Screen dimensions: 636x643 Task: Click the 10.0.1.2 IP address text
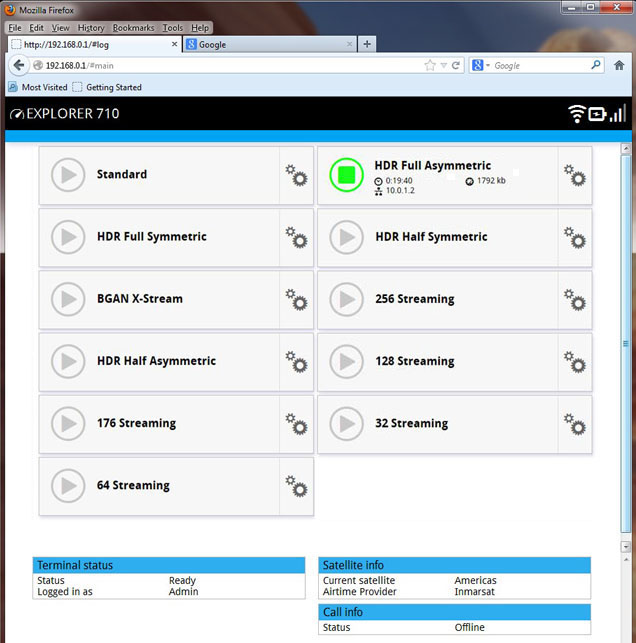[x=400, y=191]
